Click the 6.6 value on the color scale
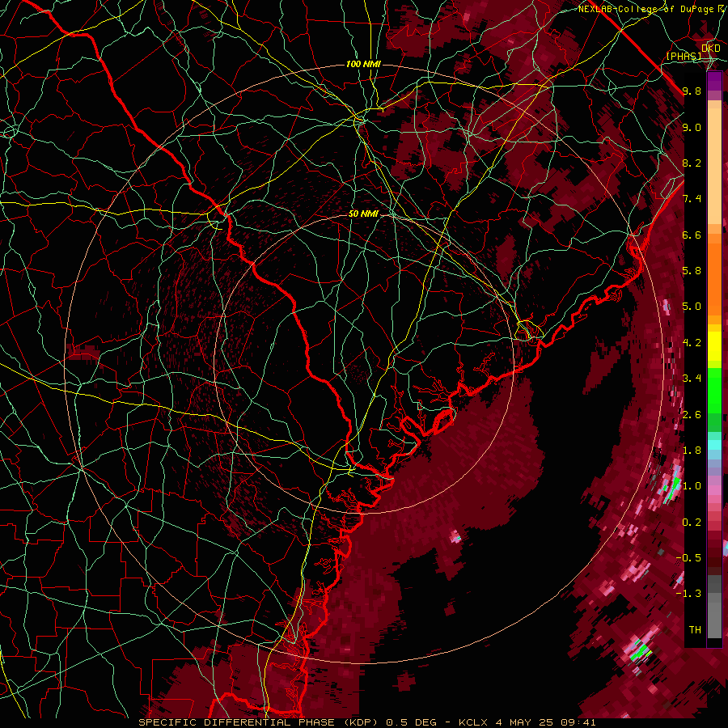Image resolution: width=728 pixels, height=728 pixels. point(692,235)
